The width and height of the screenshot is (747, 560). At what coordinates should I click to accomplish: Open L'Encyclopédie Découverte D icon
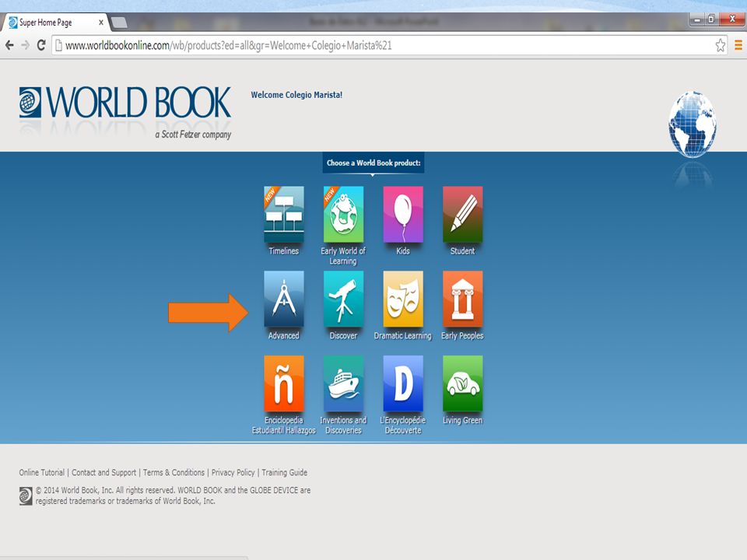pyautogui.click(x=403, y=383)
